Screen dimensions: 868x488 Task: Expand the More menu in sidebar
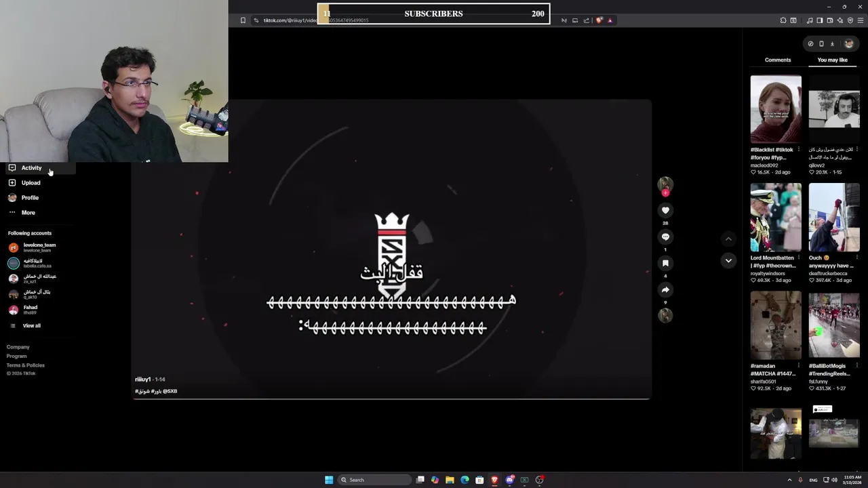click(28, 213)
